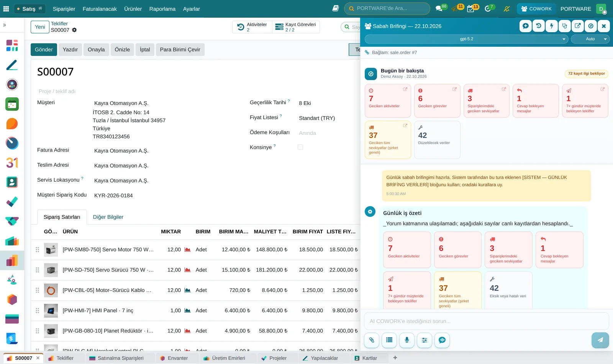Click the compass icon in COWORK header

pos(591,26)
